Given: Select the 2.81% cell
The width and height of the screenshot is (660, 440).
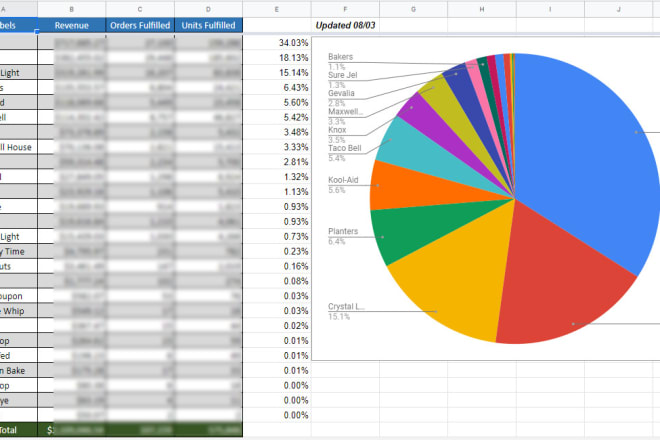Looking at the screenshot, I should pyautogui.click(x=277, y=162).
